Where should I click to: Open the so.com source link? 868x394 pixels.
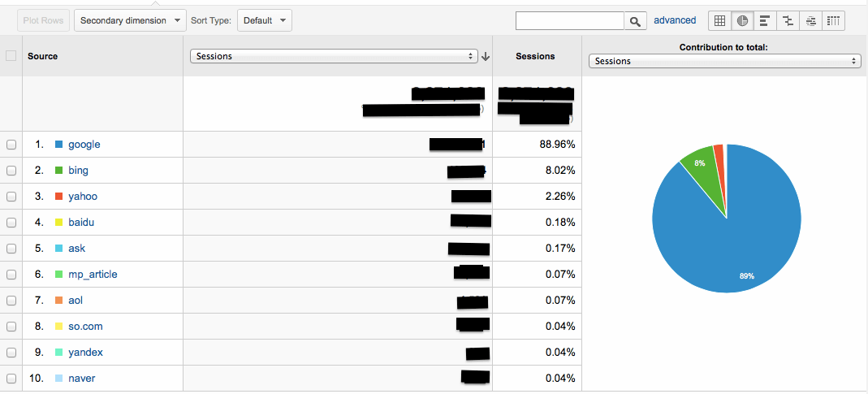click(x=85, y=327)
